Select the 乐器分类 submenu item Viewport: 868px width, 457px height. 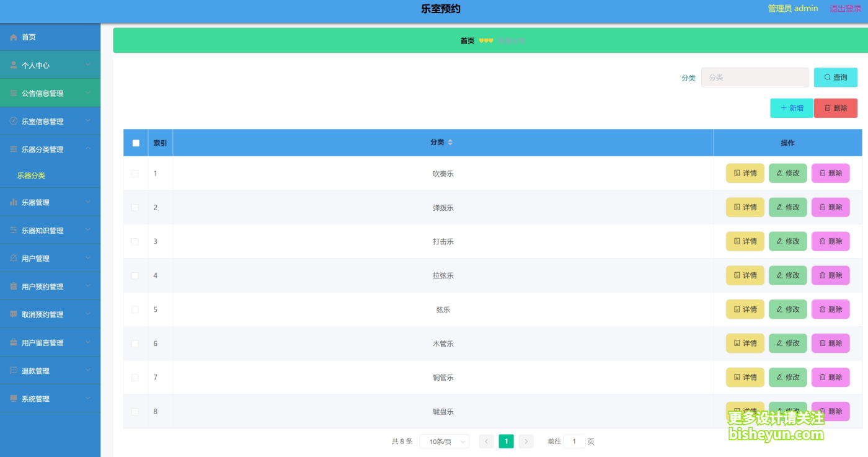(x=50, y=175)
